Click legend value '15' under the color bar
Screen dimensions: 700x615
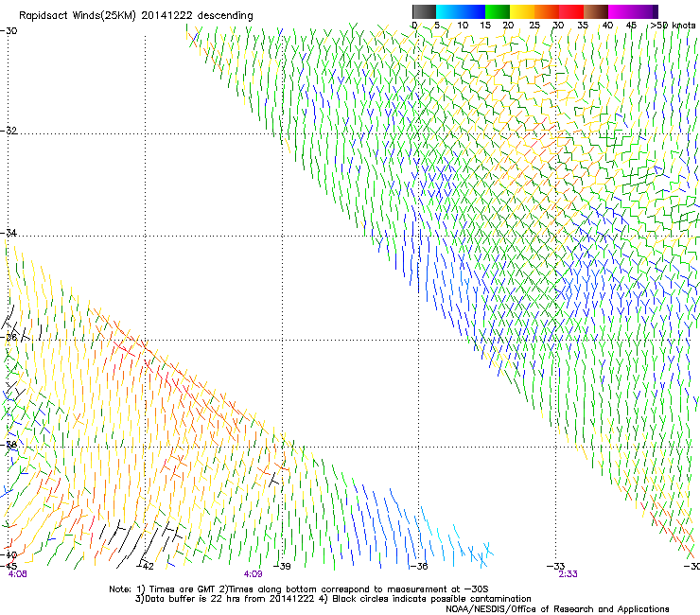click(485, 26)
